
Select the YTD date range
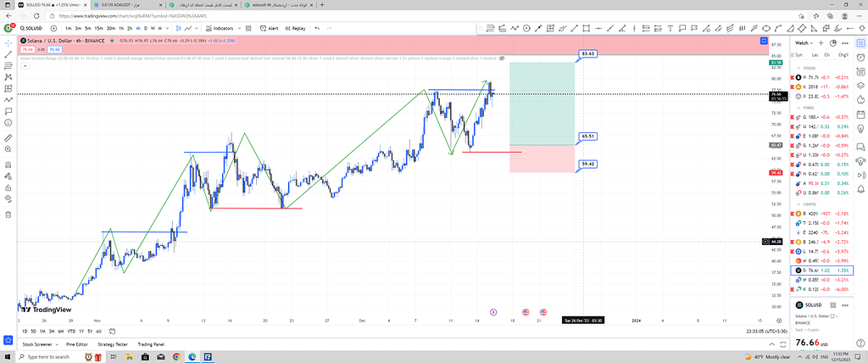[x=71, y=331]
